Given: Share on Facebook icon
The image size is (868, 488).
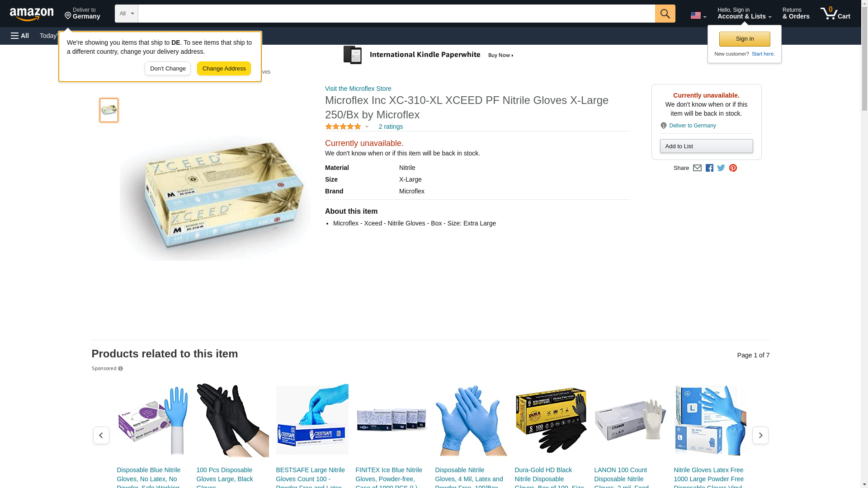Looking at the screenshot, I should (x=709, y=168).
